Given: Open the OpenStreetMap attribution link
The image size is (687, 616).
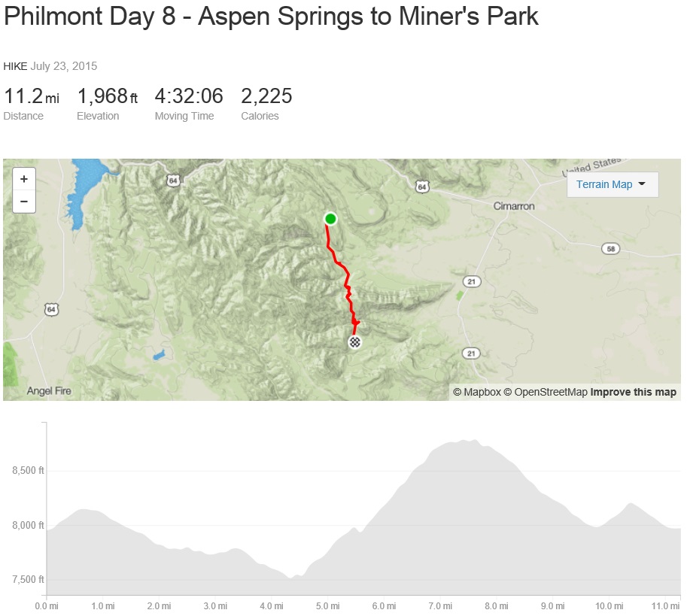Looking at the screenshot, I should 545,392.
